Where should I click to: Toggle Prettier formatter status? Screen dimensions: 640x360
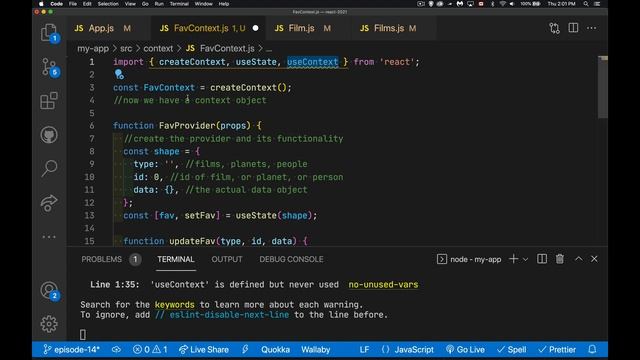(x=557, y=350)
